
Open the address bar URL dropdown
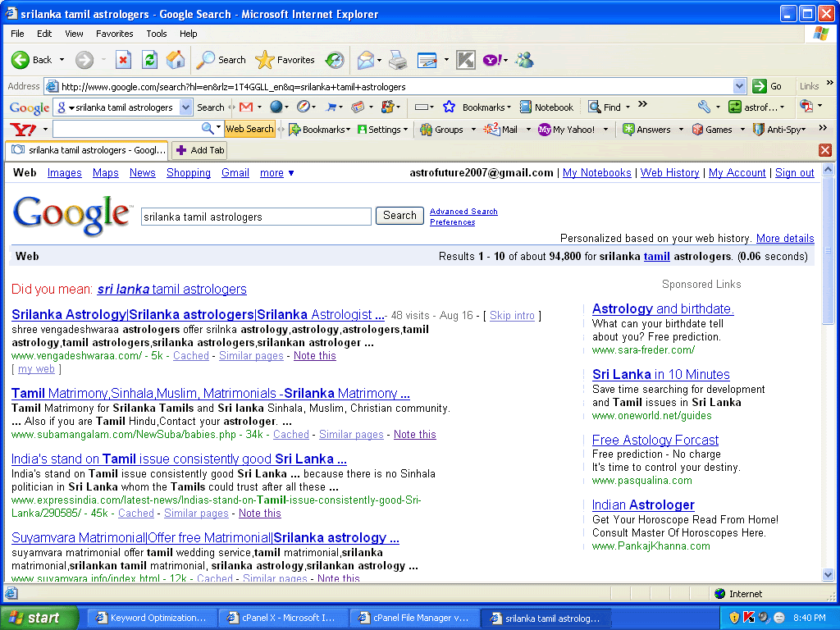pyautogui.click(x=739, y=86)
